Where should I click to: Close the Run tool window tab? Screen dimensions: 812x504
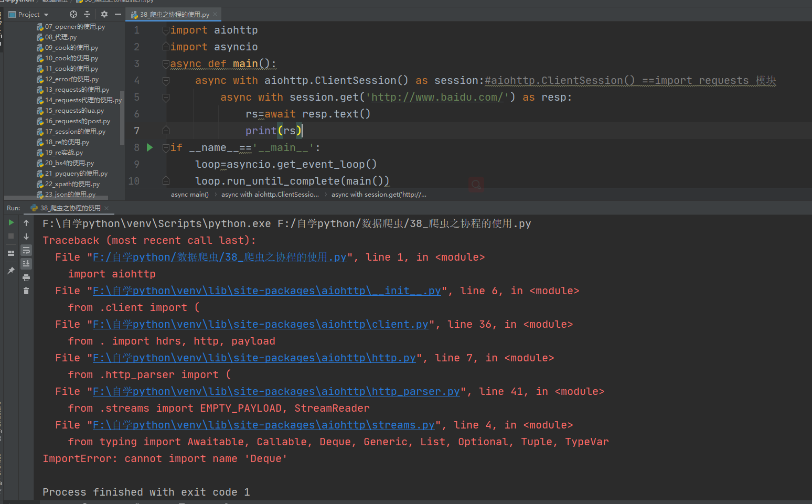pyautogui.click(x=106, y=208)
